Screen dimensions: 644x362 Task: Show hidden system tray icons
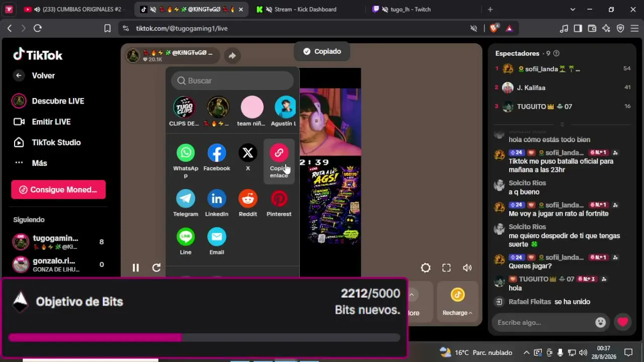pyautogui.click(x=526, y=352)
